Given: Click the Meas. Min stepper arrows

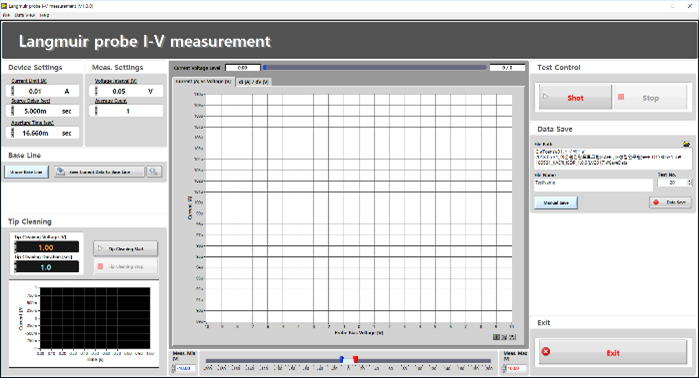Looking at the screenshot, I should coord(173,369).
